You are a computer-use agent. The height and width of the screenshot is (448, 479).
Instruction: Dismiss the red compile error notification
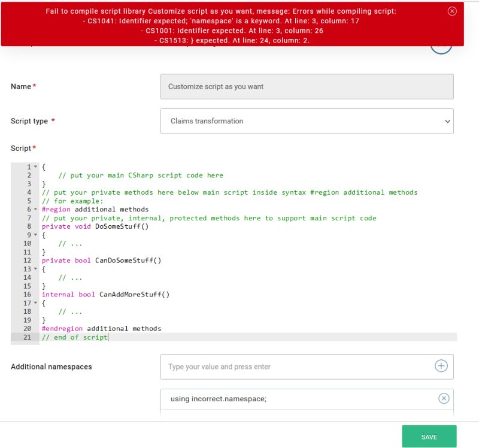click(452, 11)
